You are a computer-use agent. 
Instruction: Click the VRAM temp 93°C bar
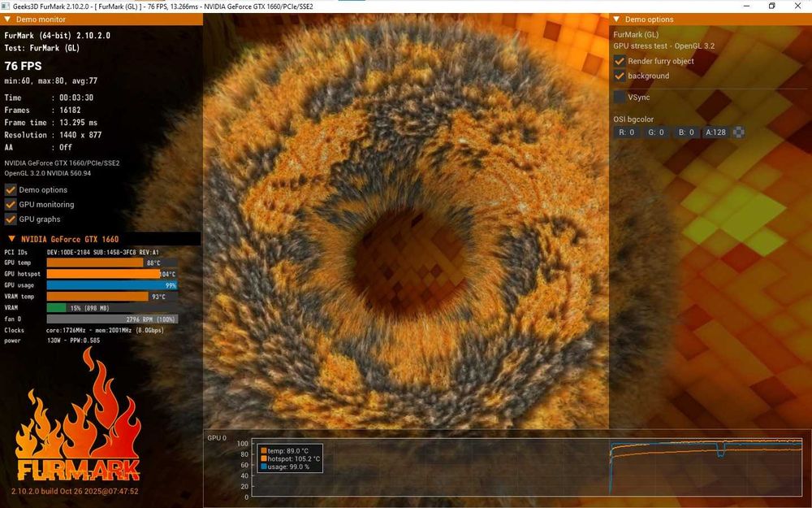(x=112, y=297)
